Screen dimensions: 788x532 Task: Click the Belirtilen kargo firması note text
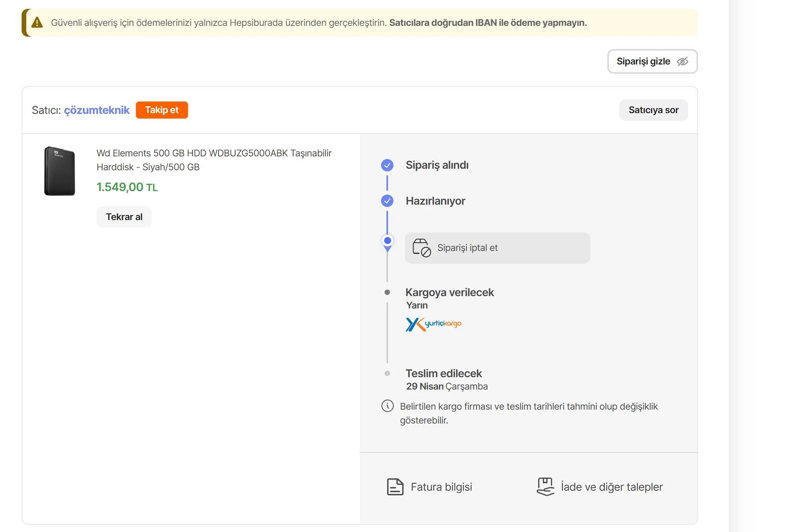pyautogui.click(x=529, y=413)
